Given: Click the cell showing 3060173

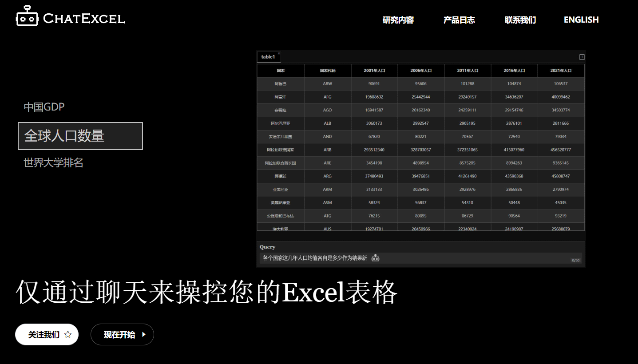Looking at the screenshot, I should (374, 123).
